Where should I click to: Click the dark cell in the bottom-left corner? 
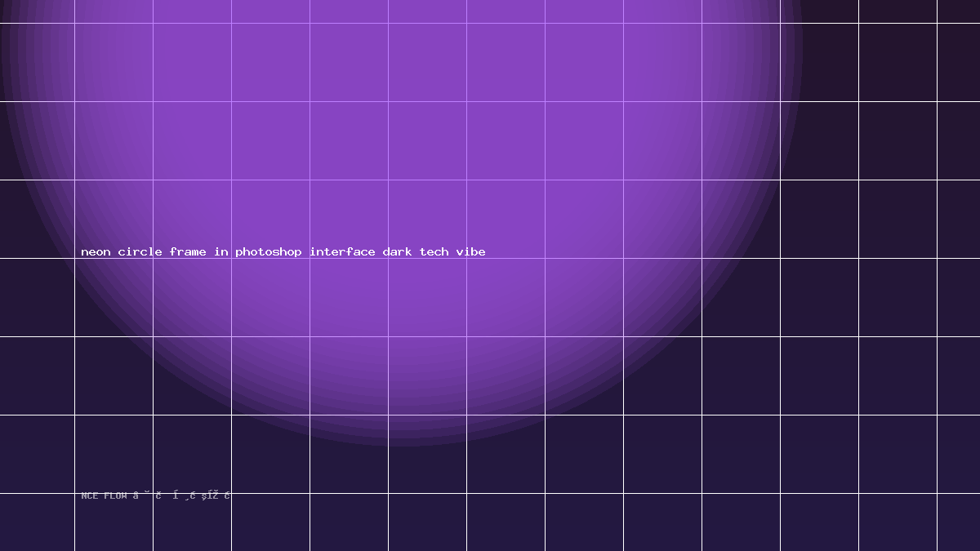[37, 522]
